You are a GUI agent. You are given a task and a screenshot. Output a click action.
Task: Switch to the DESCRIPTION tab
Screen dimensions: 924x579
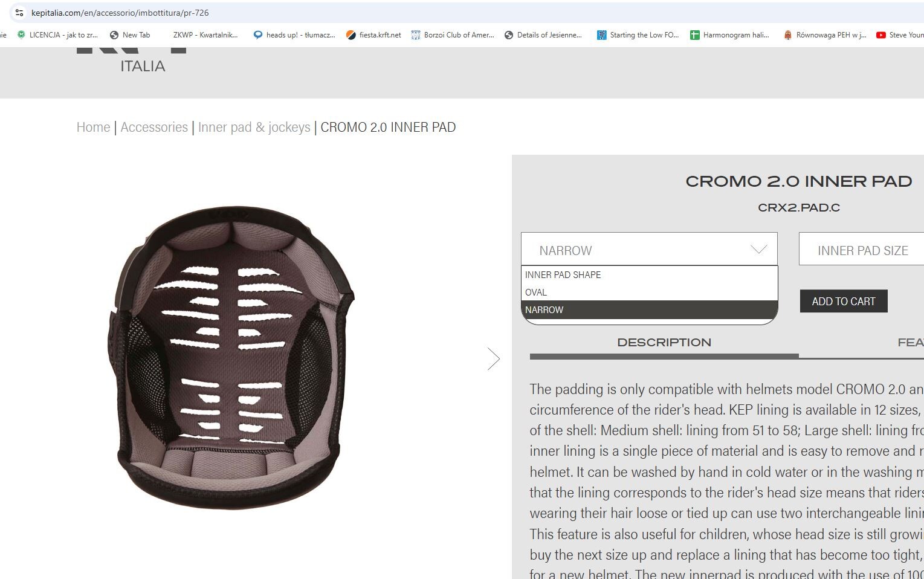pos(664,343)
